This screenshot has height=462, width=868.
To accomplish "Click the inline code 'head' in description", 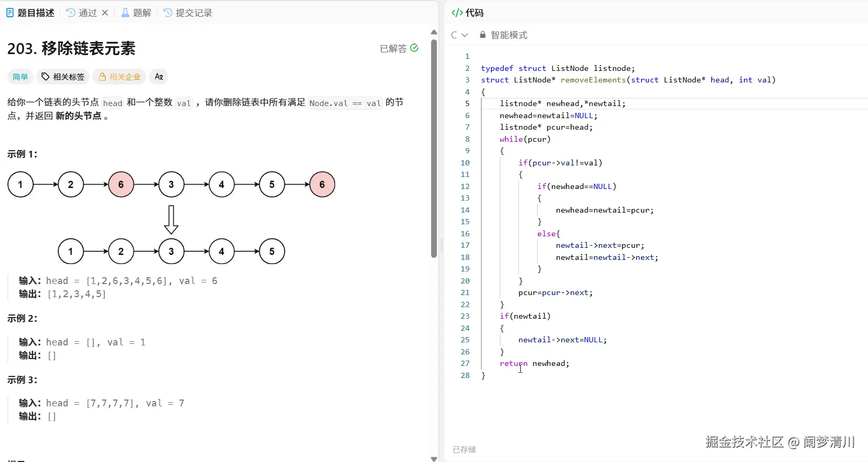I will tap(113, 103).
